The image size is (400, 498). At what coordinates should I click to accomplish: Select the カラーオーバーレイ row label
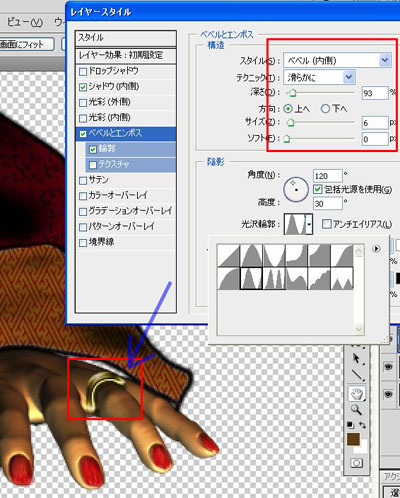point(118,196)
